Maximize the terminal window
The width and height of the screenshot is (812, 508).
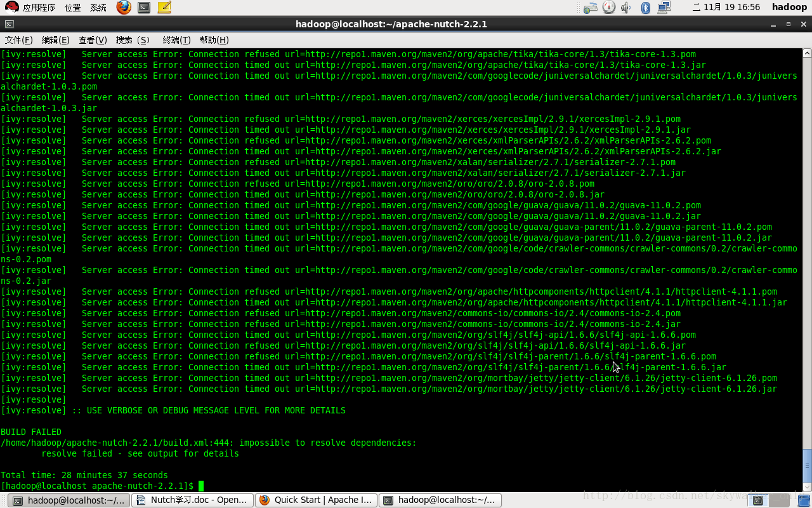point(789,24)
